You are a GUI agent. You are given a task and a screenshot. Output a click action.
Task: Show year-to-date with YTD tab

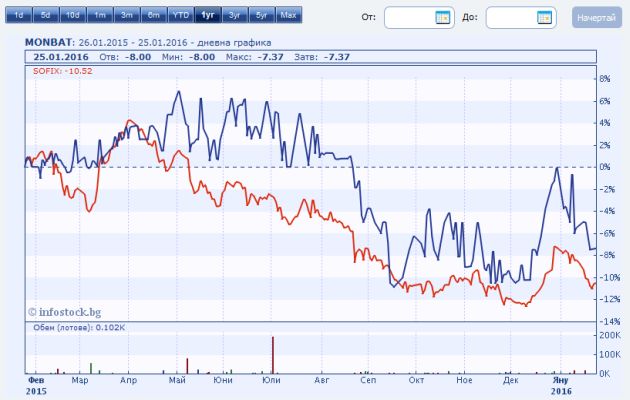click(180, 15)
